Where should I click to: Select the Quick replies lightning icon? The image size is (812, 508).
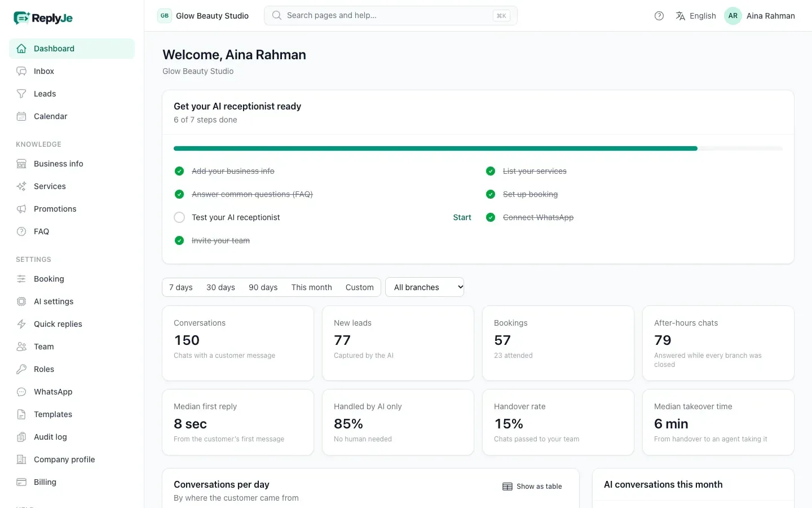(21, 324)
